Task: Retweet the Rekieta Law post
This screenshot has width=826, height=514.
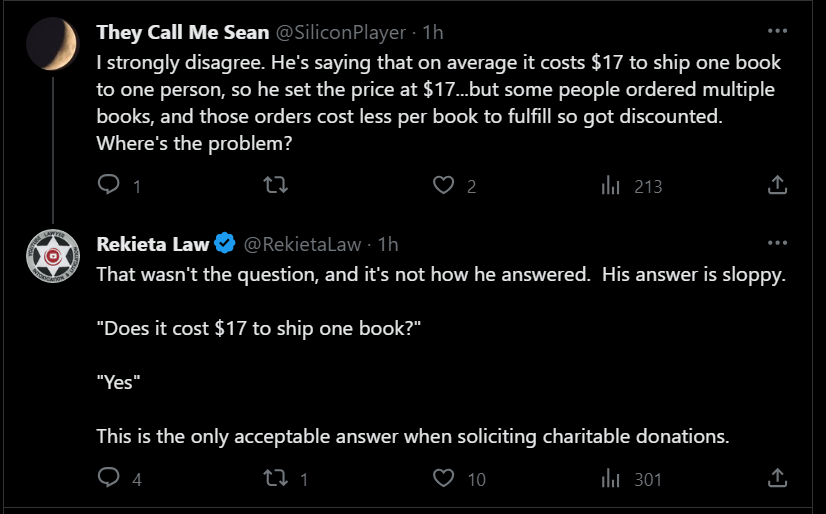Action: 276,478
